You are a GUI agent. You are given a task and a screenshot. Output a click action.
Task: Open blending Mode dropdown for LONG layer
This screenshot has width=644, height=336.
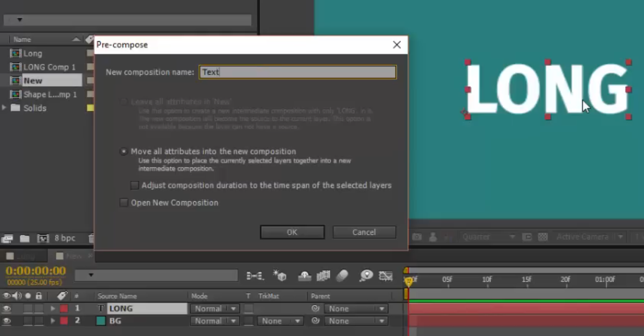click(214, 309)
